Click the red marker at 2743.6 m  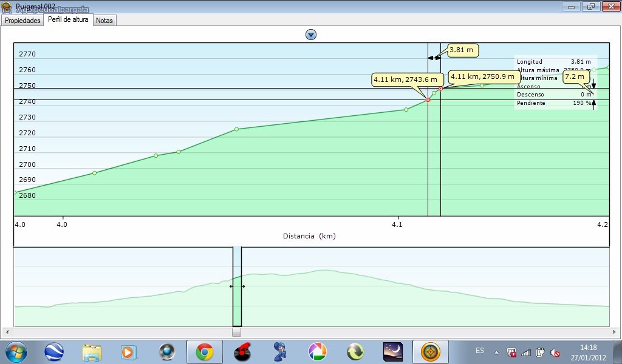coord(428,99)
